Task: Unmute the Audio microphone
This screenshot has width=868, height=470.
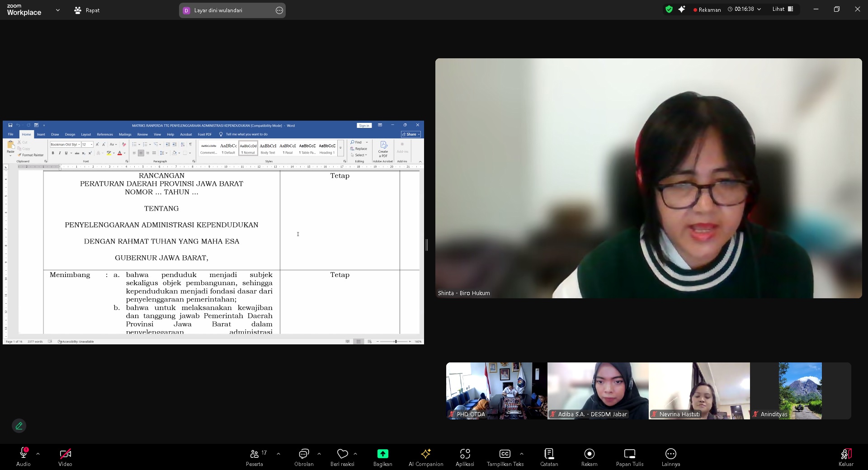Action: point(24,454)
